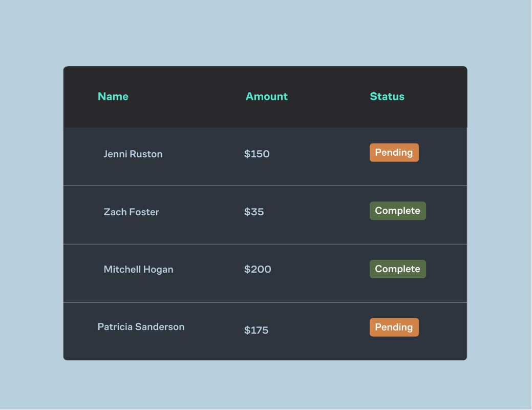
Task: Click the Complete badge for Zach Foster
Action: [398, 211]
